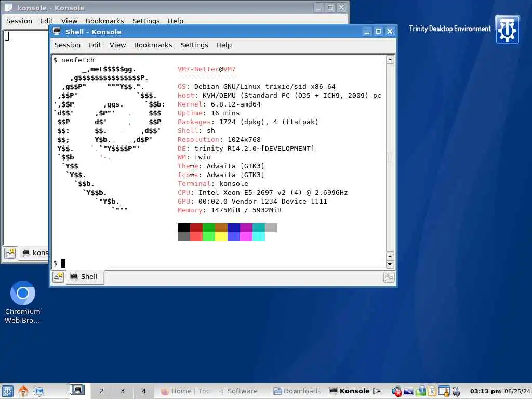Open Edit menu in Shell window

[95, 45]
